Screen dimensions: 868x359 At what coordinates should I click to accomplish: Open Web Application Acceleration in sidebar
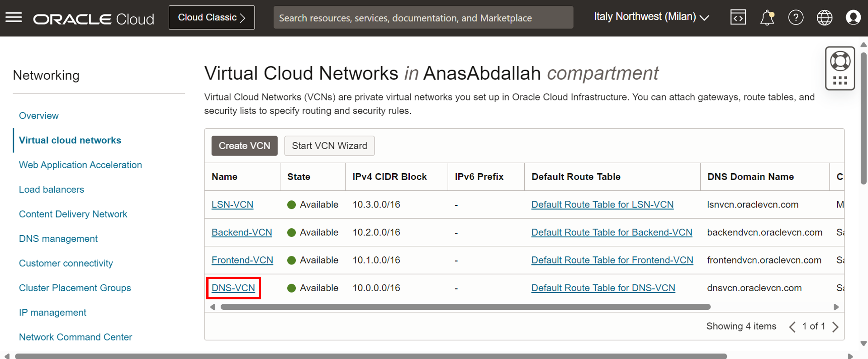point(81,165)
